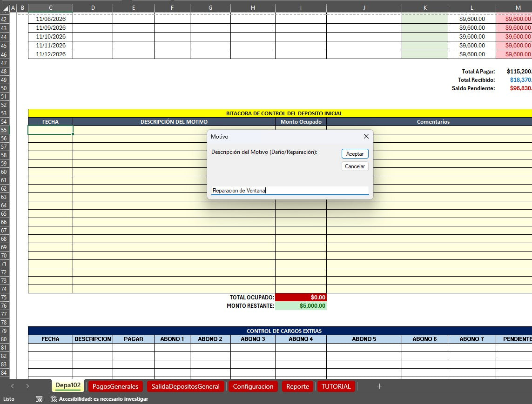Click the previous sheet navigation arrow

(13, 386)
